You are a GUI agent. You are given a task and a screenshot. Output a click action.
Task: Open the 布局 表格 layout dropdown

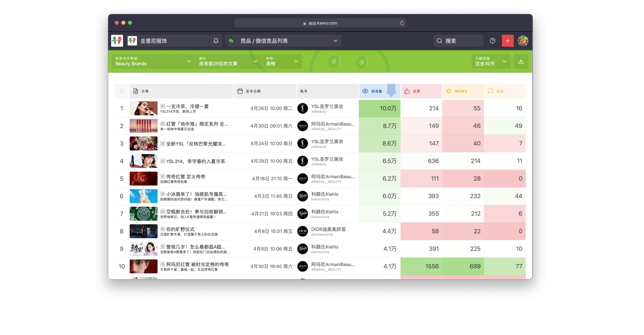282,61
